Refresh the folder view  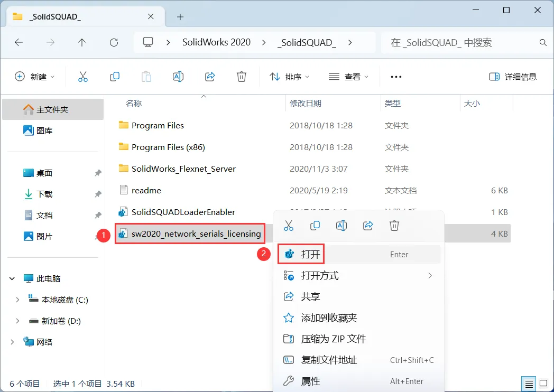(x=114, y=43)
